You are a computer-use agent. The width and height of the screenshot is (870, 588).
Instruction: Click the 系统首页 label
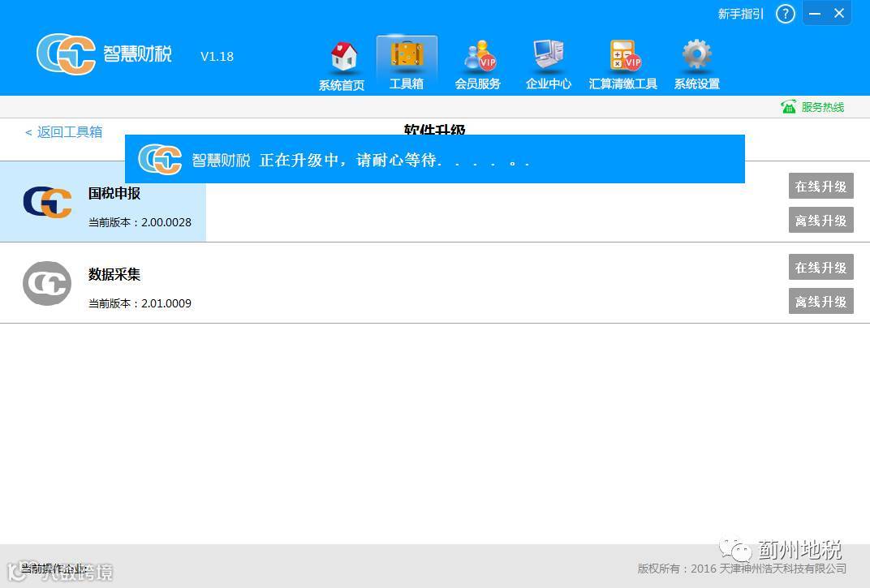341,85
